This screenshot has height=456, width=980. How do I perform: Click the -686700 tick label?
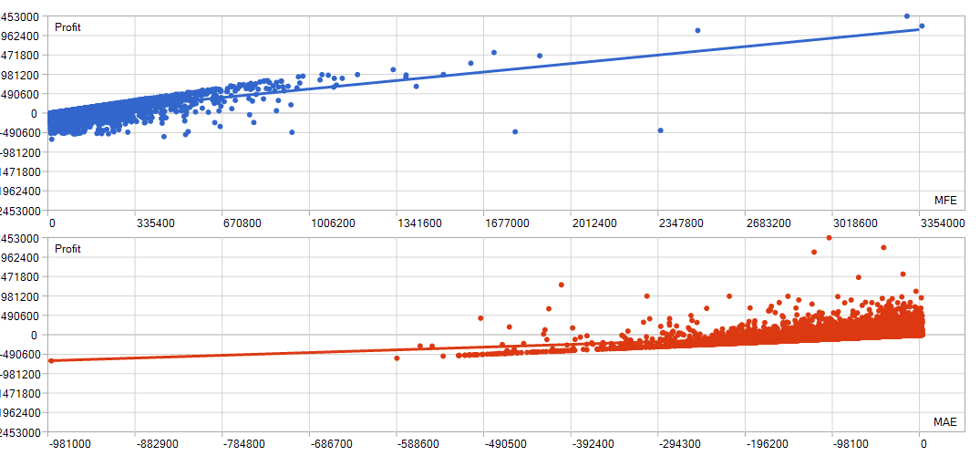click(331, 444)
